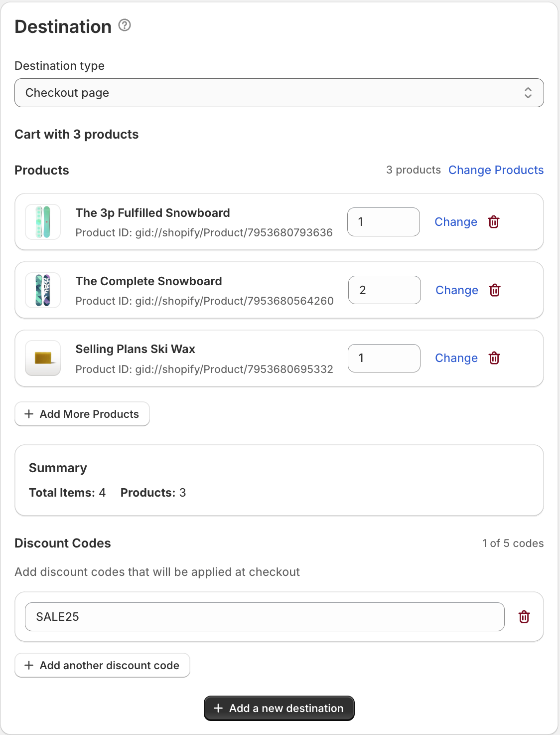Select the SALE25 discount code field
The width and height of the screenshot is (560, 735).
point(265,617)
